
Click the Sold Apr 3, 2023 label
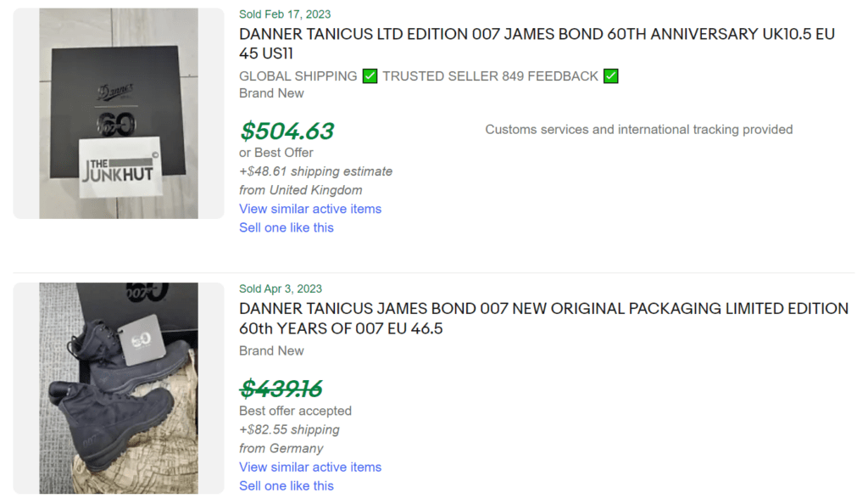pyautogui.click(x=281, y=288)
